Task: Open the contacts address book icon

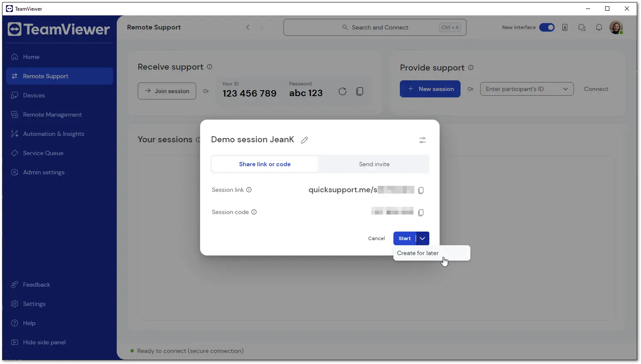Action: [x=565, y=27]
